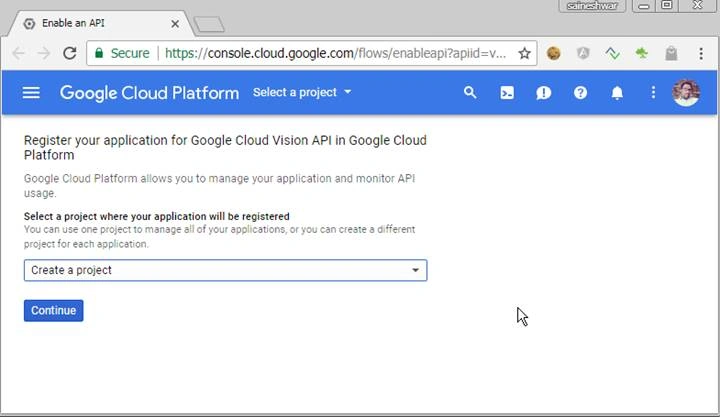Open the user account avatar

click(686, 93)
